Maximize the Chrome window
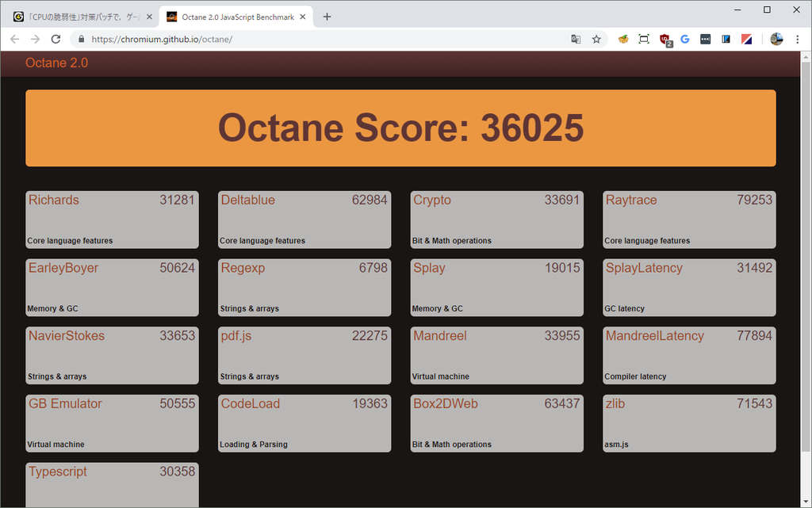Screen dimensions: 812x508 [x=767, y=10]
